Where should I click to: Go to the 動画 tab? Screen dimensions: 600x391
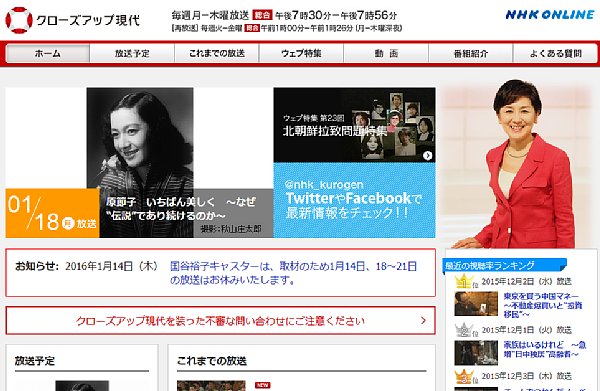coord(386,53)
